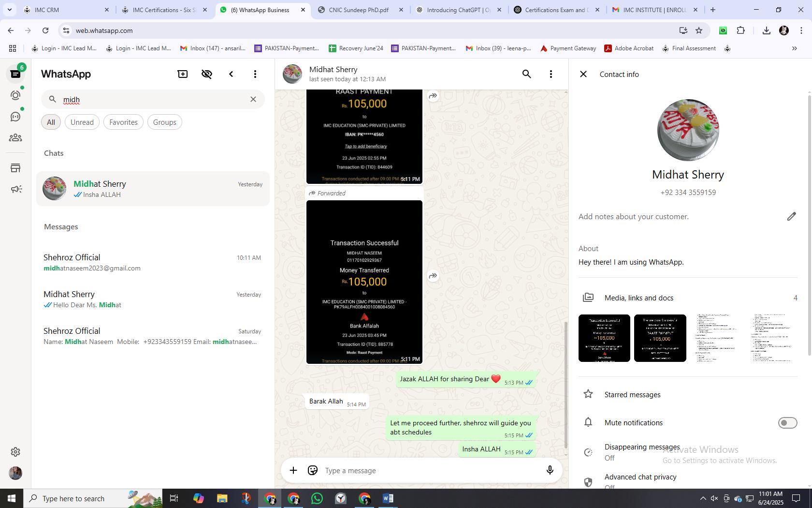Select the Groups filter chip
This screenshot has width=812, height=508.
click(165, 122)
